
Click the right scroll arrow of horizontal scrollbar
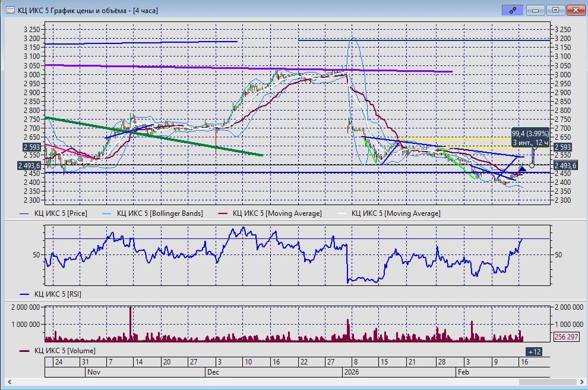[x=581, y=382]
